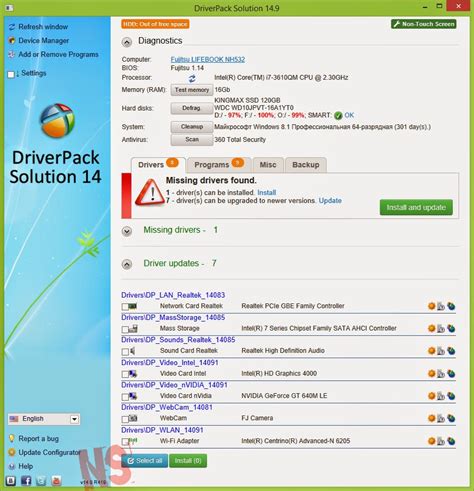The width and height of the screenshot is (474, 491).
Task: Open the Facebook icon in sidebar
Action: coord(26,480)
